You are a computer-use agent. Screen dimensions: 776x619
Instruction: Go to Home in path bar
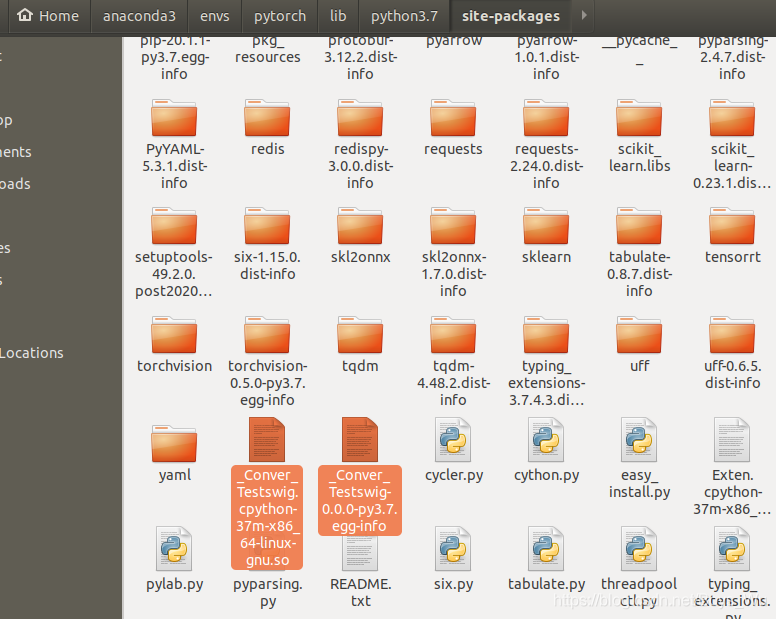tap(49, 16)
